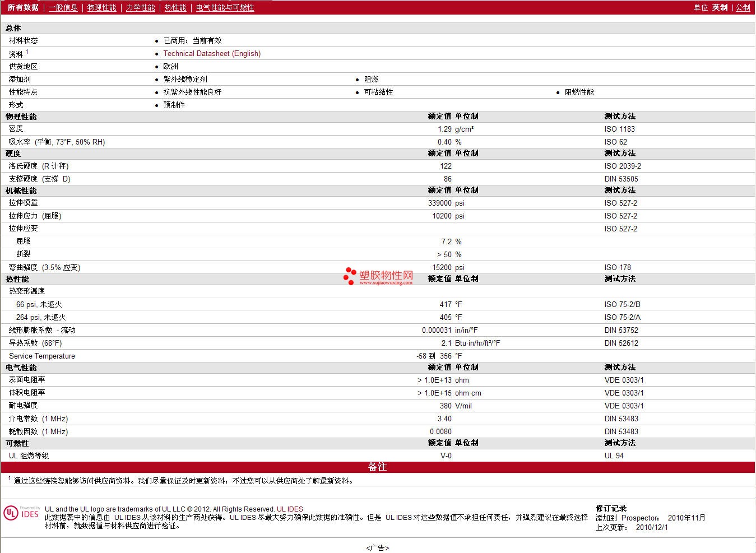The width and height of the screenshot is (756, 553).
Task: Click Rockwell hardness value 122
Action: [x=446, y=166]
